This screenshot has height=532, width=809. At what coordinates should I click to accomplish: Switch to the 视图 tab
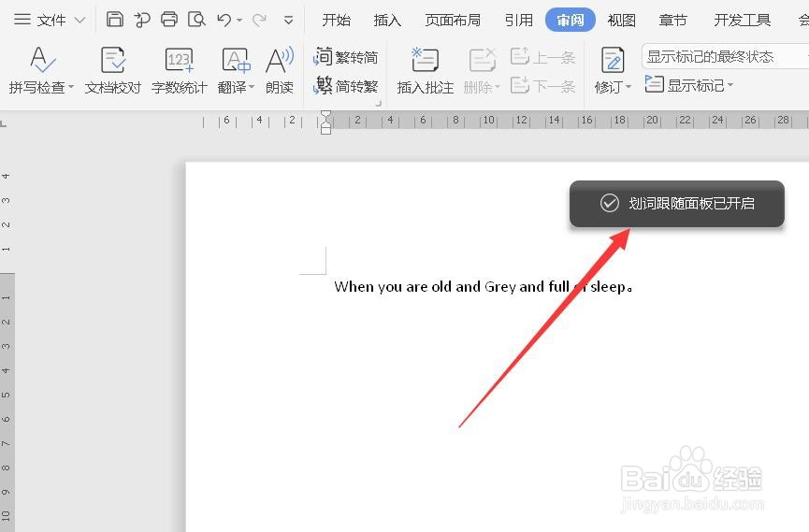622,21
